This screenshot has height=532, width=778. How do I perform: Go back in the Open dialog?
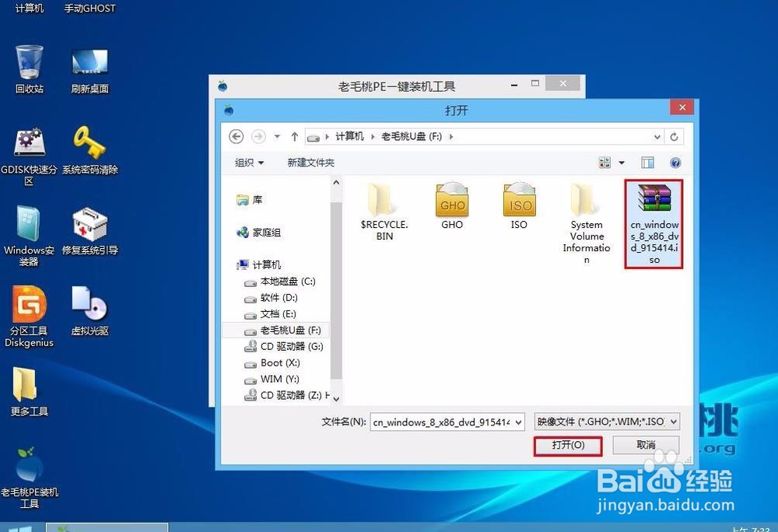(237, 136)
